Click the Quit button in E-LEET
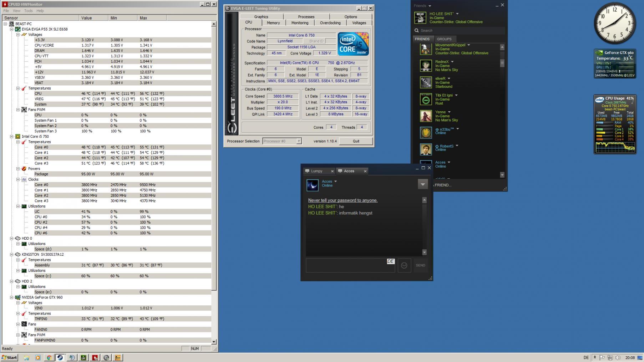This screenshot has width=644, height=362. coord(356,141)
